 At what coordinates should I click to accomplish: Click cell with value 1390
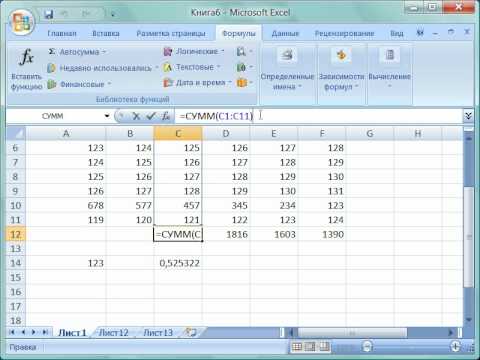(x=322, y=234)
